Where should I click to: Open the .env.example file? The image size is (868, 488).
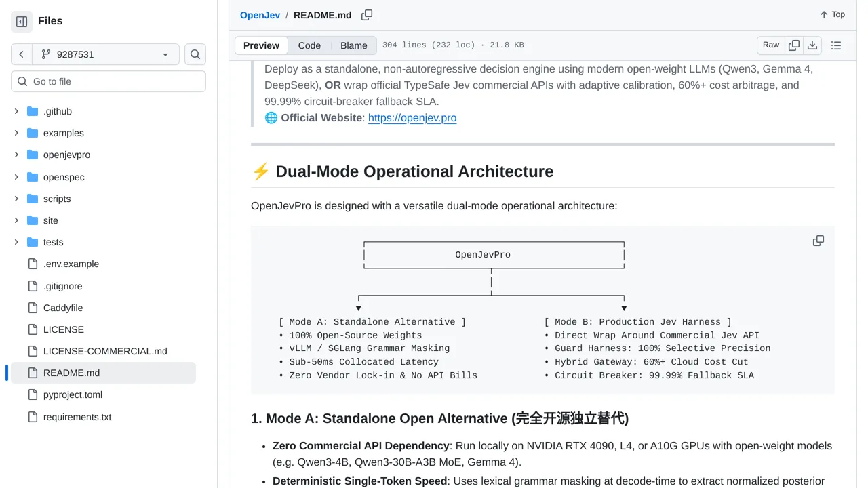pos(71,264)
